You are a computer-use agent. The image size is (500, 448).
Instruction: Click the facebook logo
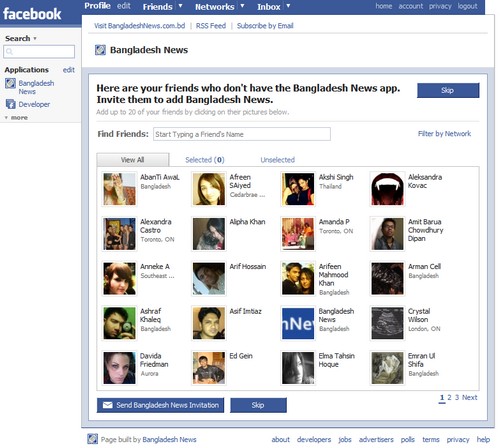32,14
